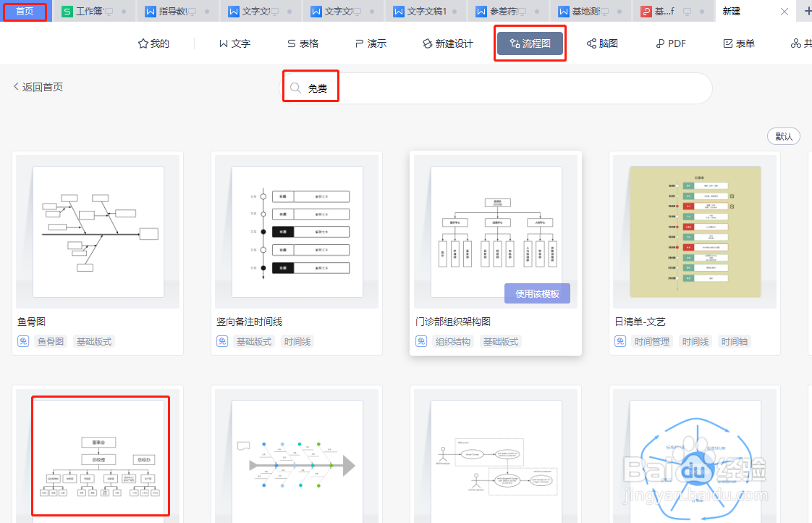This screenshot has width=812, height=523.
Task: Click the back arrow beside 返回首页
Action: click(16, 85)
